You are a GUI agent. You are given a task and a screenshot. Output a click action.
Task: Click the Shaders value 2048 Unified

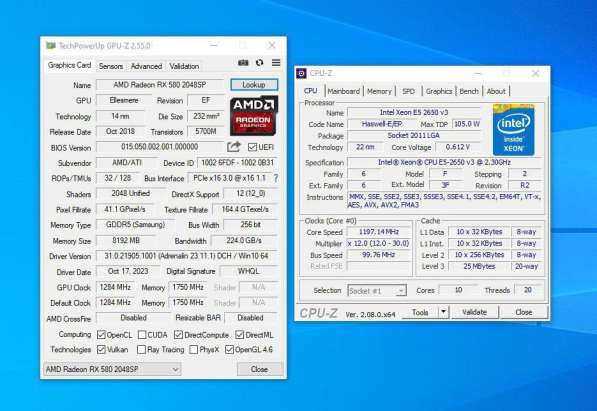tap(131, 194)
